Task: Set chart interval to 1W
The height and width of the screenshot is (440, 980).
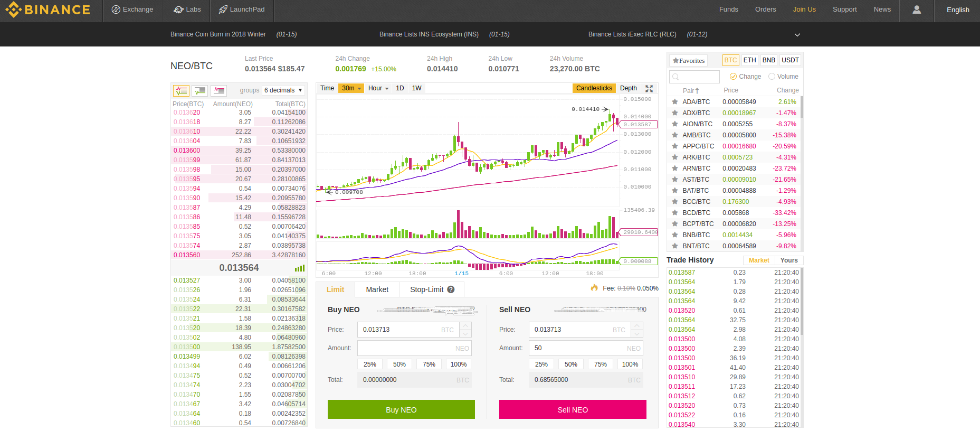Action: point(417,88)
